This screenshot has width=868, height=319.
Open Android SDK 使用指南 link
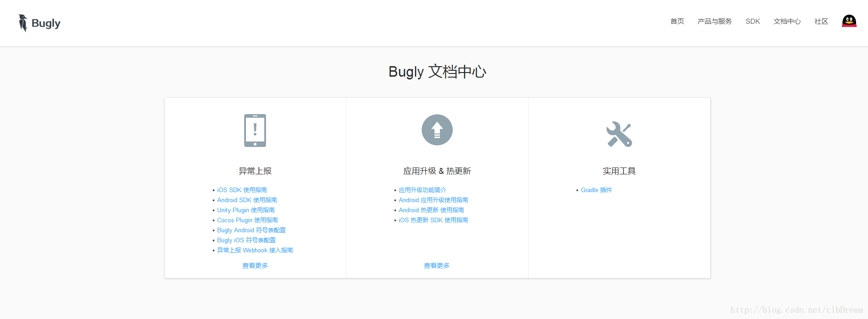tap(247, 200)
